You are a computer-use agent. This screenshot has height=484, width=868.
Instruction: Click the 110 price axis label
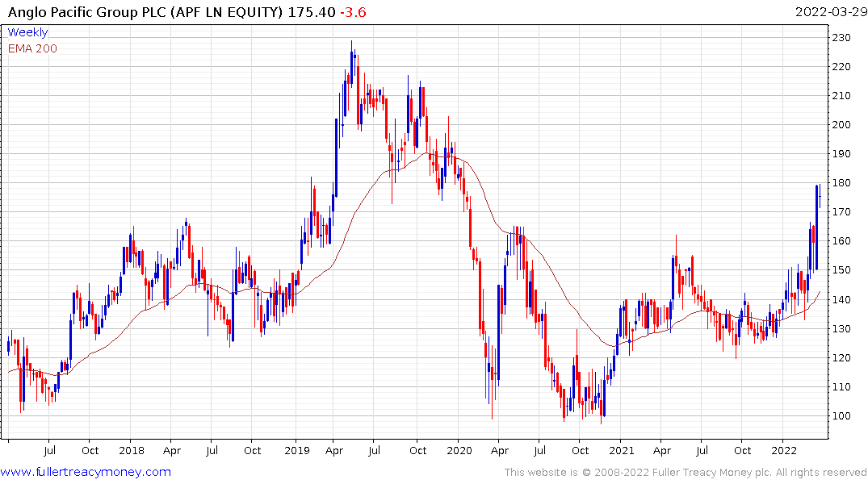(841, 386)
